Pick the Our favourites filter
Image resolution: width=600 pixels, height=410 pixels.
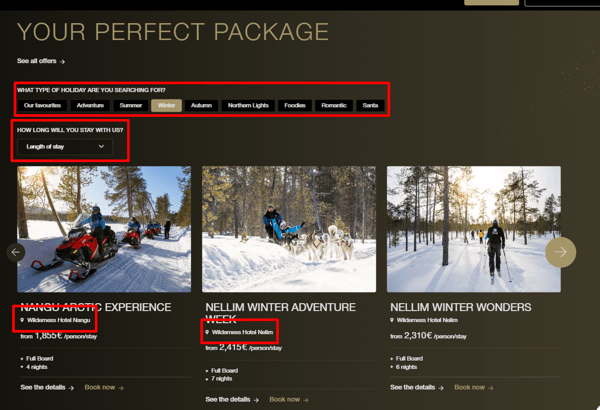click(42, 105)
